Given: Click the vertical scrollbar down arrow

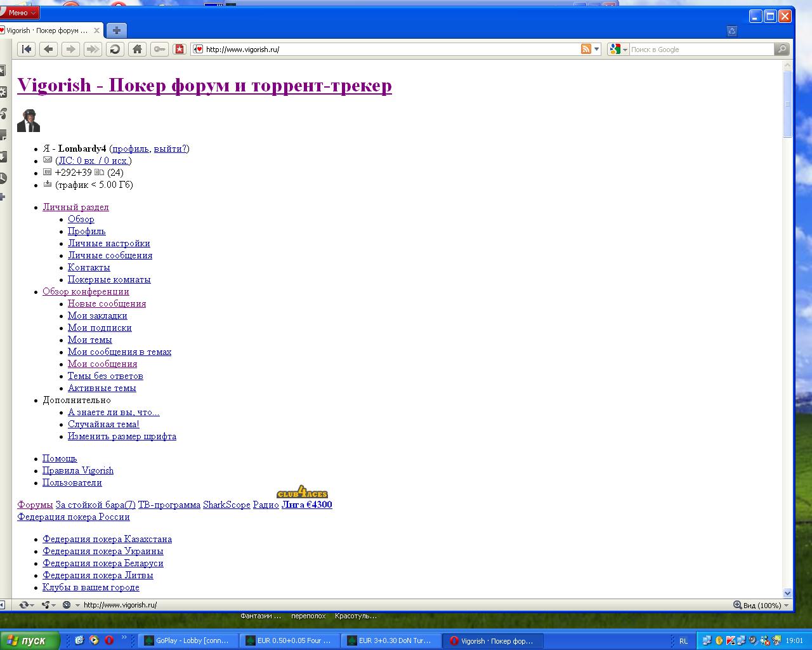Looking at the screenshot, I should click(x=787, y=593).
